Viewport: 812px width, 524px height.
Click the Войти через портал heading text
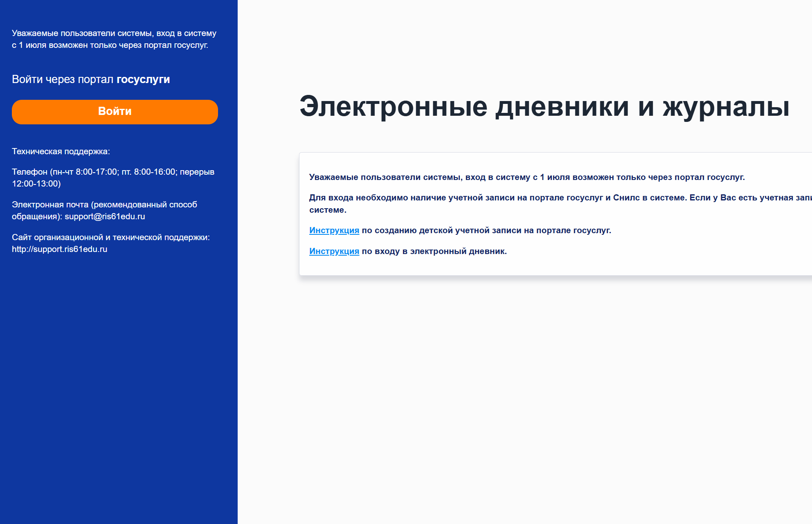coord(62,79)
